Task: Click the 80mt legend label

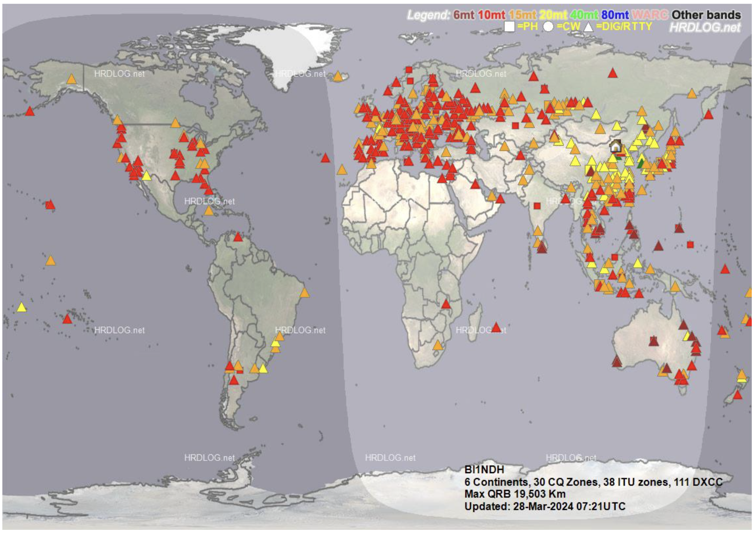Action: pyautogui.click(x=615, y=15)
